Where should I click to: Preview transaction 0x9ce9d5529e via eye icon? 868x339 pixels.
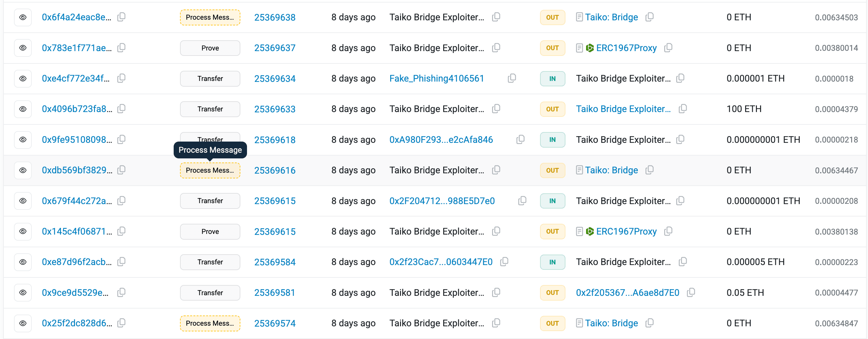23,292
